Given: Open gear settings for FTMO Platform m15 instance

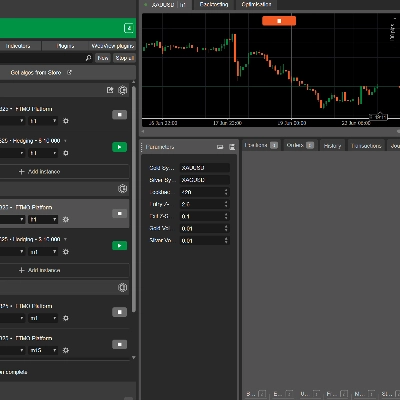Looking at the screenshot, I should [x=66, y=350].
